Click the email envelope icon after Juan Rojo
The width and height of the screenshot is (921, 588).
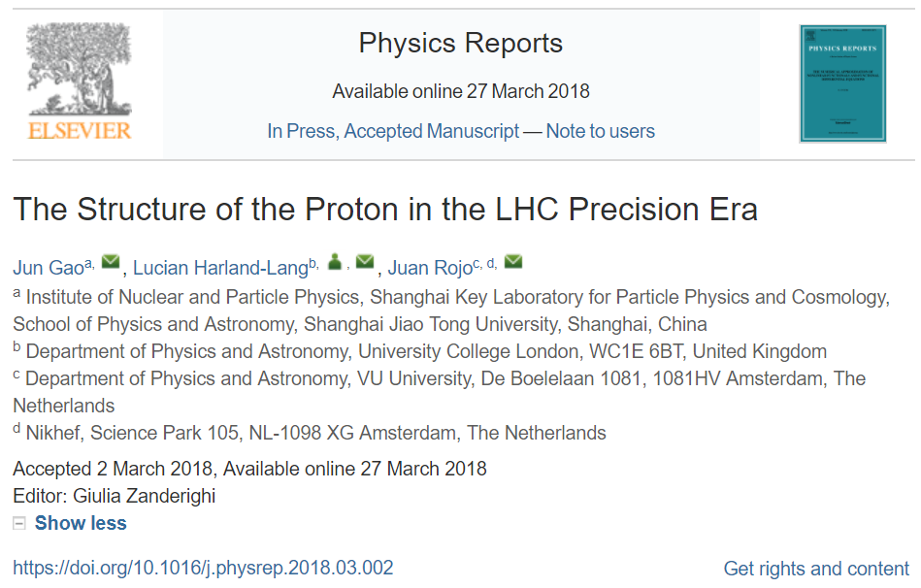[x=513, y=262]
